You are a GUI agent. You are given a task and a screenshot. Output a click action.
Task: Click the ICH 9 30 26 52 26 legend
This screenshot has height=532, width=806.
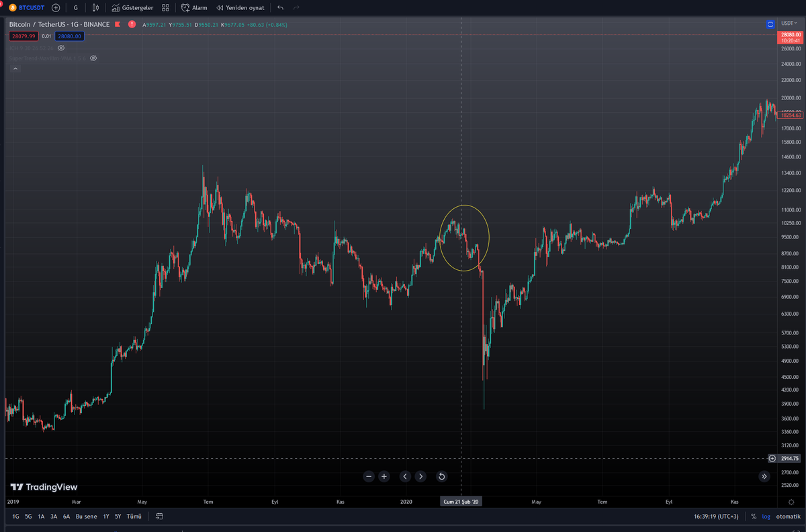(31, 48)
